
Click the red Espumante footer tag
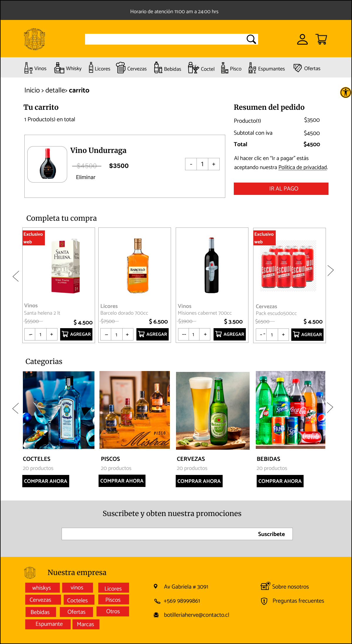48,624
